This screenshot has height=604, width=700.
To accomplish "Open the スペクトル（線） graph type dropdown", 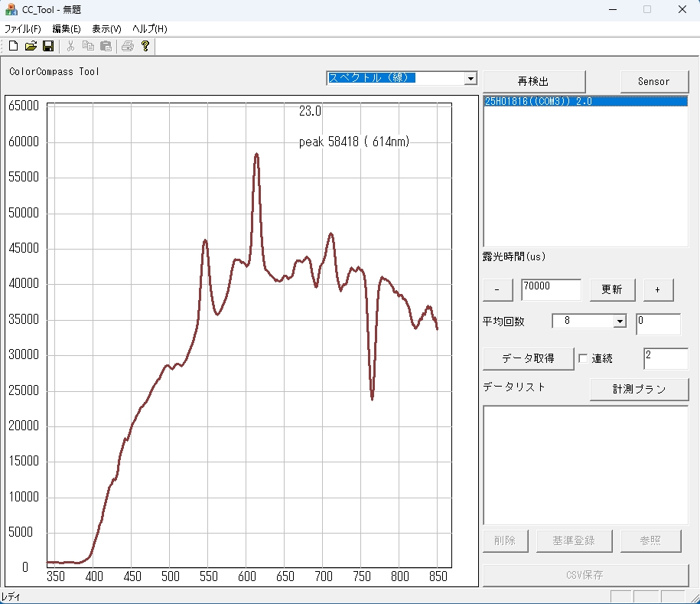I will tap(470, 79).
